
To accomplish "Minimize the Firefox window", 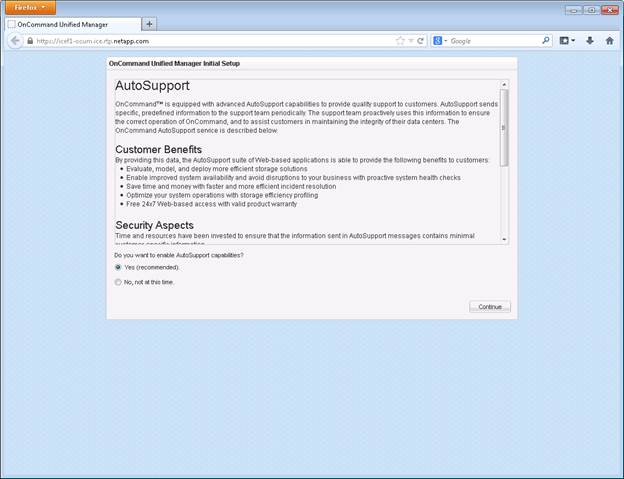I will (x=574, y=10).
